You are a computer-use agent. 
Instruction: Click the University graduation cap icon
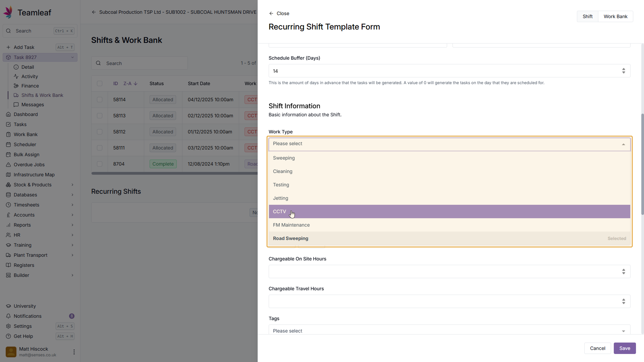point(8,306)
